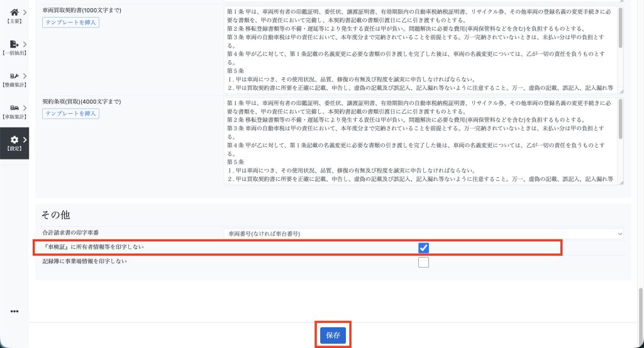Click the 契約条項(買取) textarea scrollbar
Screen dimensions: 644x348
[621, 119]
